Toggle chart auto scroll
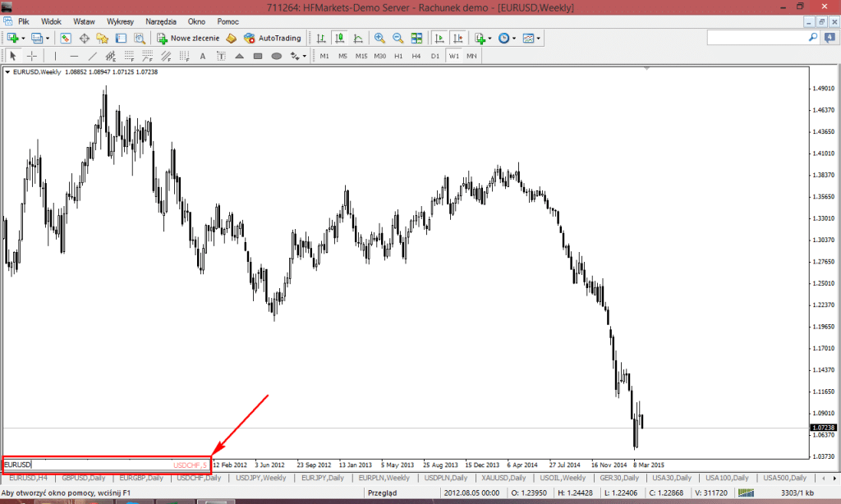This screenshot has width=841, height=504. click(x=439, y=38)
